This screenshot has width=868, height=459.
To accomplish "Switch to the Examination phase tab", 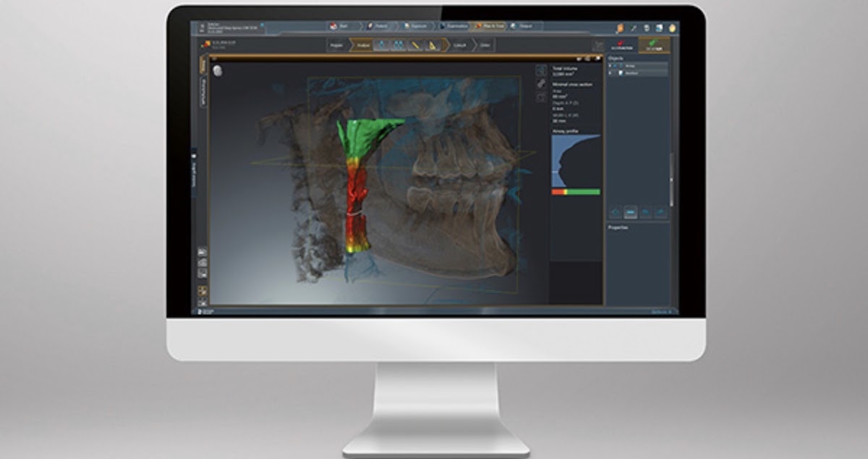I will (454, 26).
